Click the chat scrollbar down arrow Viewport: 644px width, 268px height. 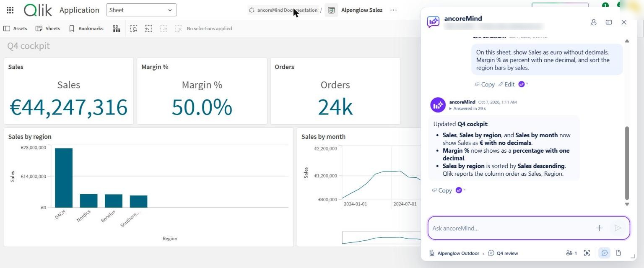point(627,204)
